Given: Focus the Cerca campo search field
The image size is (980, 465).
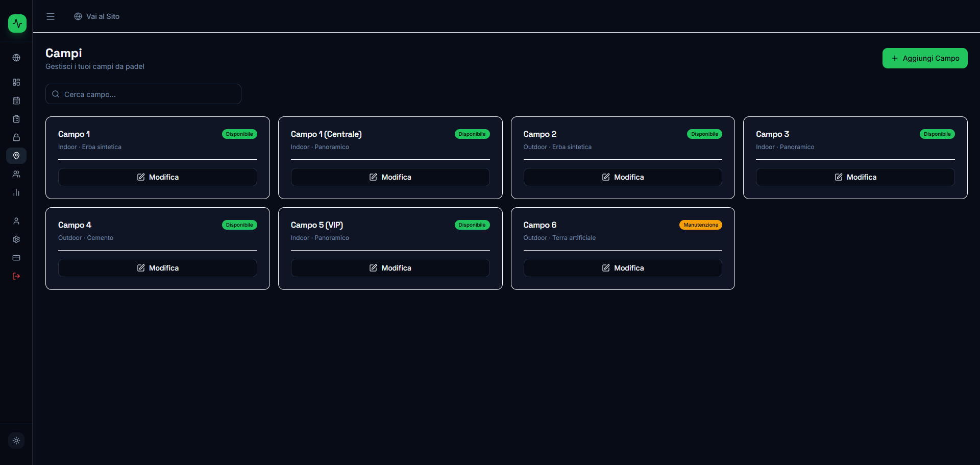Looking at the screenshot, I should point(143,94).
